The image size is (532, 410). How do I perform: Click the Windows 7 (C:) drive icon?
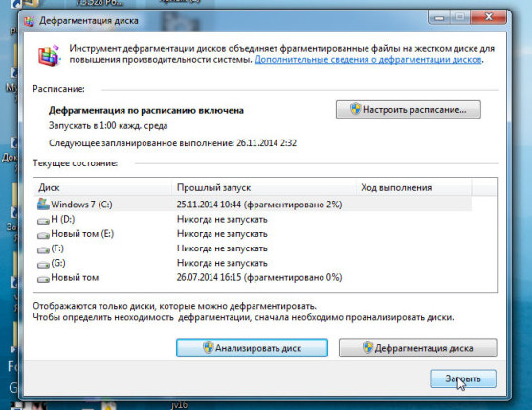click(43, 204)
